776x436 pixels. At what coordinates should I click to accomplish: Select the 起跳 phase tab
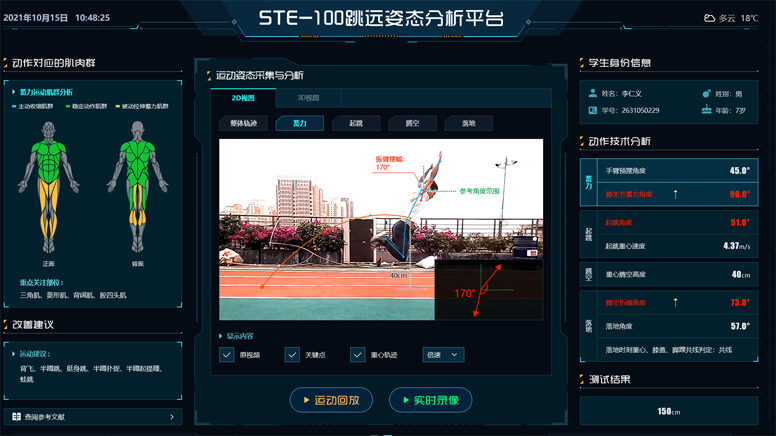(x=356, y=124)
